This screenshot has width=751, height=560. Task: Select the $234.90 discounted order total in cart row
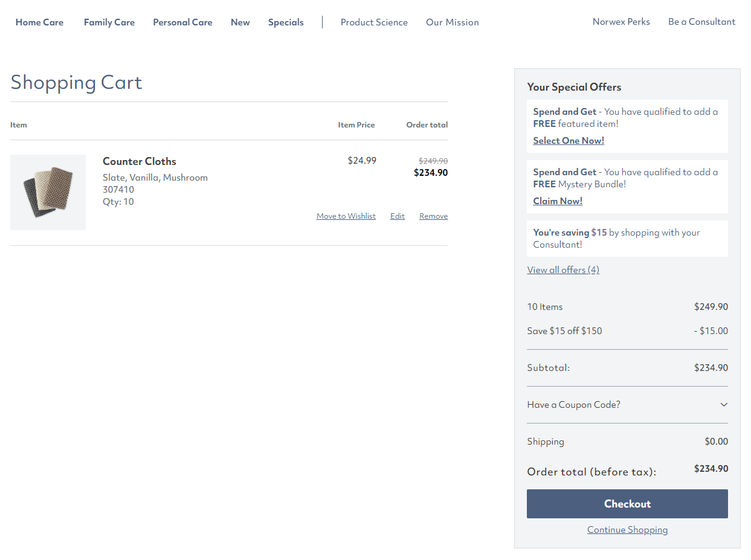431,173
